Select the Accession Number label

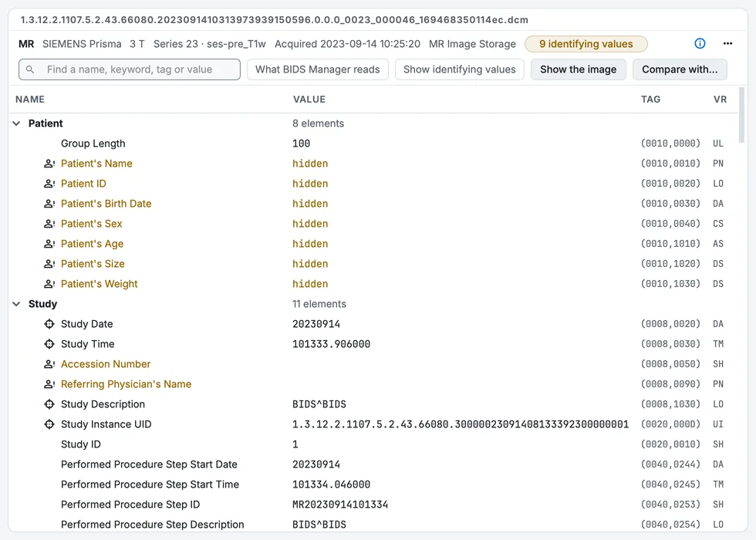click(x=106, y=364)
